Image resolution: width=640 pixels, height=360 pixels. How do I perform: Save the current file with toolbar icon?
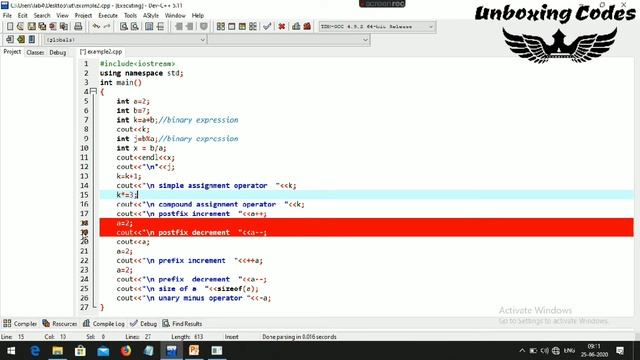click(x=31, y=27)
